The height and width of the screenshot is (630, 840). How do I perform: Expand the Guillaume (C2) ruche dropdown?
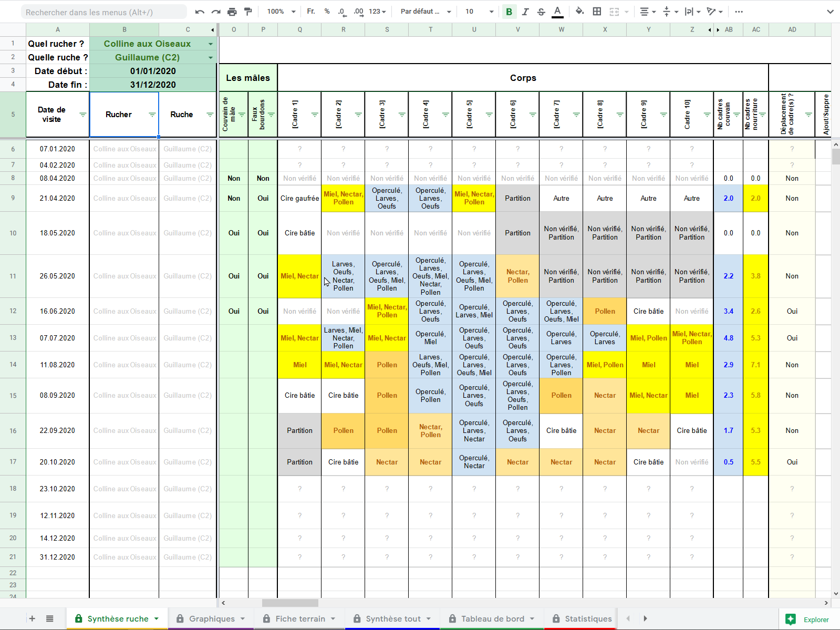coord(211,58)
